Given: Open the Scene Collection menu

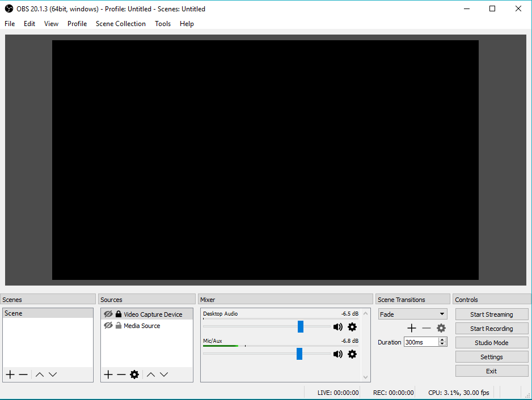Looking at the screenshot, I should click(120, 24).
